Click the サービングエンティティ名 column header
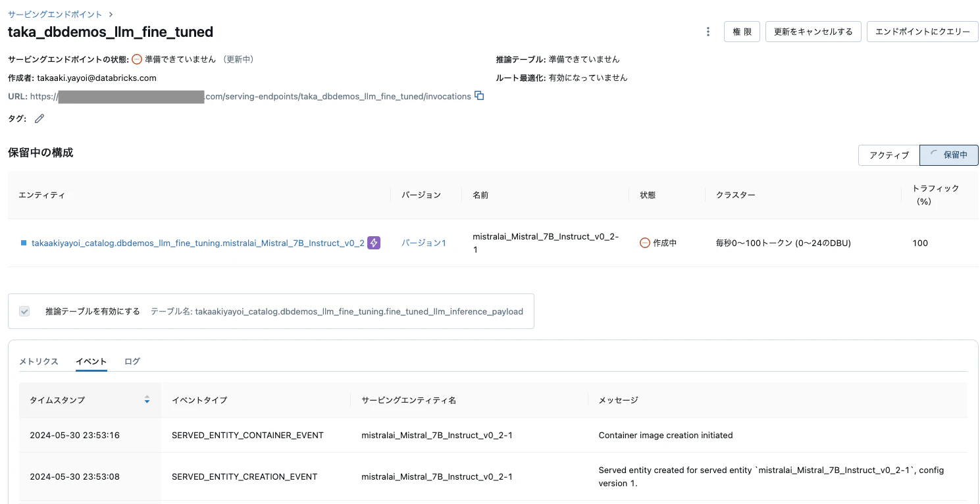Screen dimensions: 980x504 point(409,400)
